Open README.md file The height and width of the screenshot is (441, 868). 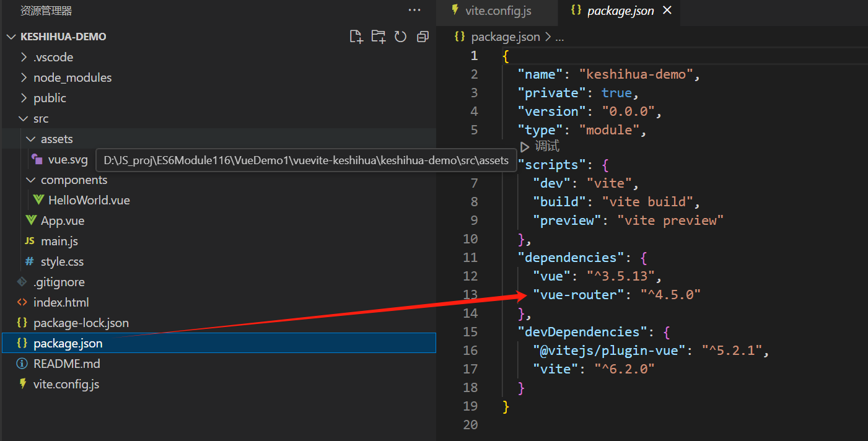[x=218, y=364]
